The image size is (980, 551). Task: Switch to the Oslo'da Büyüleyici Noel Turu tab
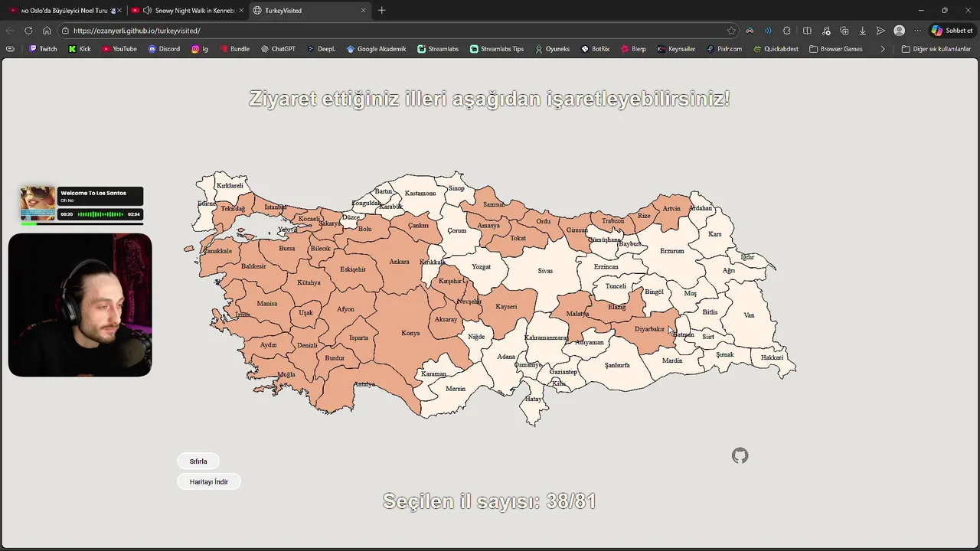tap(64, 11)
